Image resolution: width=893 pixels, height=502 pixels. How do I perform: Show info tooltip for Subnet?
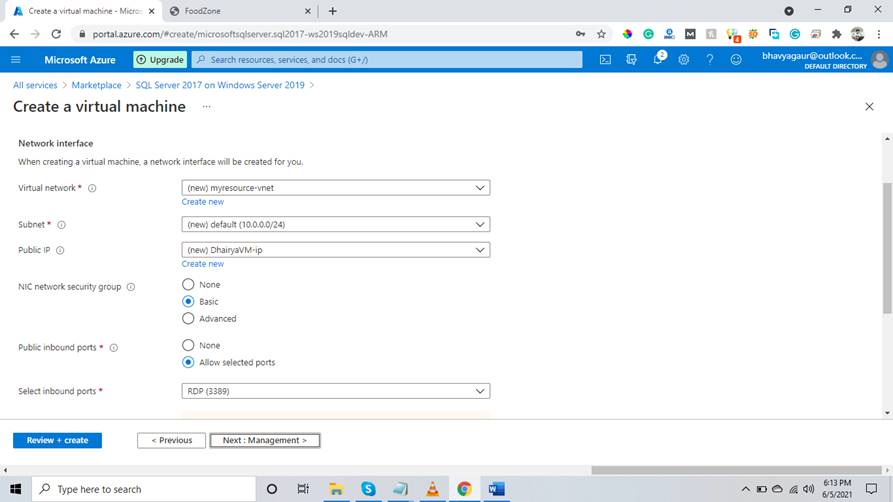(62, 225)
